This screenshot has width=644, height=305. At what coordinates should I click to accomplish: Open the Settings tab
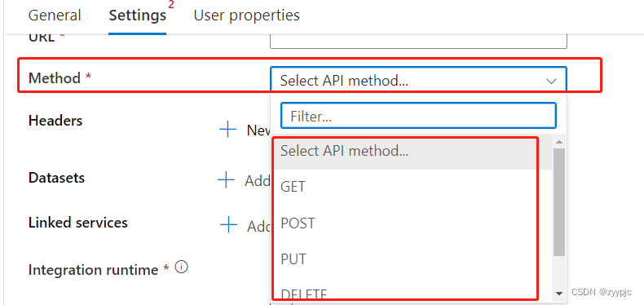(138, 15)
